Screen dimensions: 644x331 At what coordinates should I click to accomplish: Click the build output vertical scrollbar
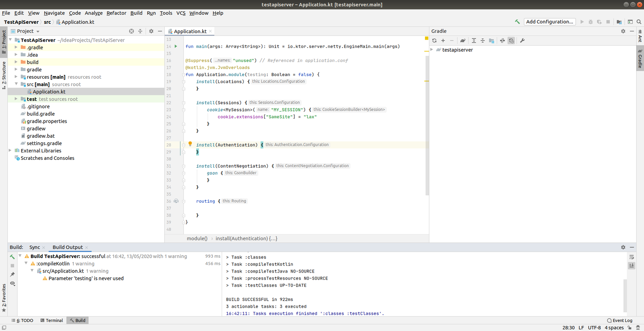625,296
